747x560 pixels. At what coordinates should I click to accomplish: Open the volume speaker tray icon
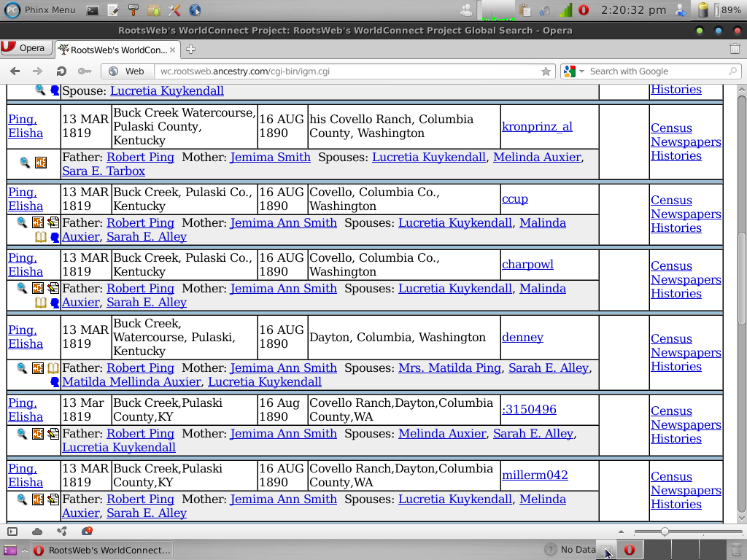(x=545, y=10)
